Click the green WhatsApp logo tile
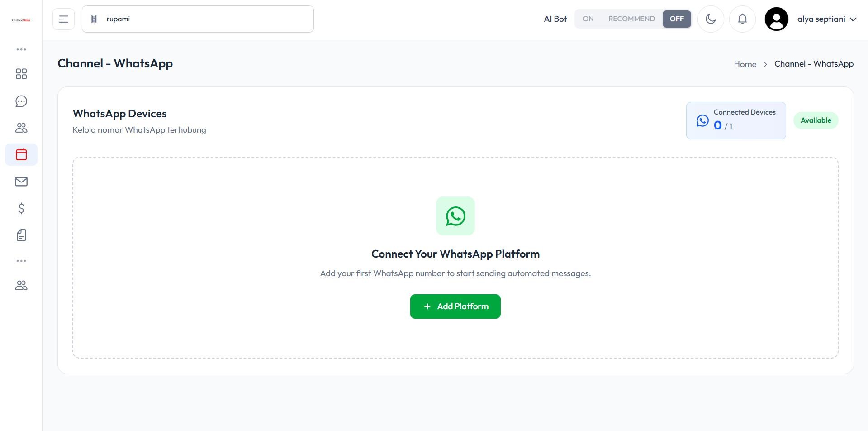Image resolution: width=868 pixels, height=431 pixels. pos(455,216)
